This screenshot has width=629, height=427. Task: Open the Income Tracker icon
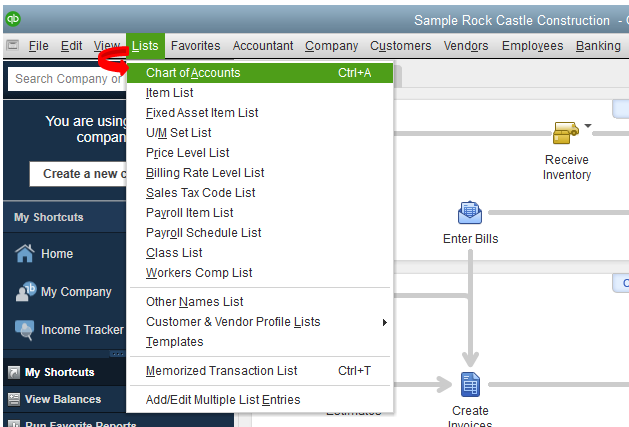click(x=24, y=330)
